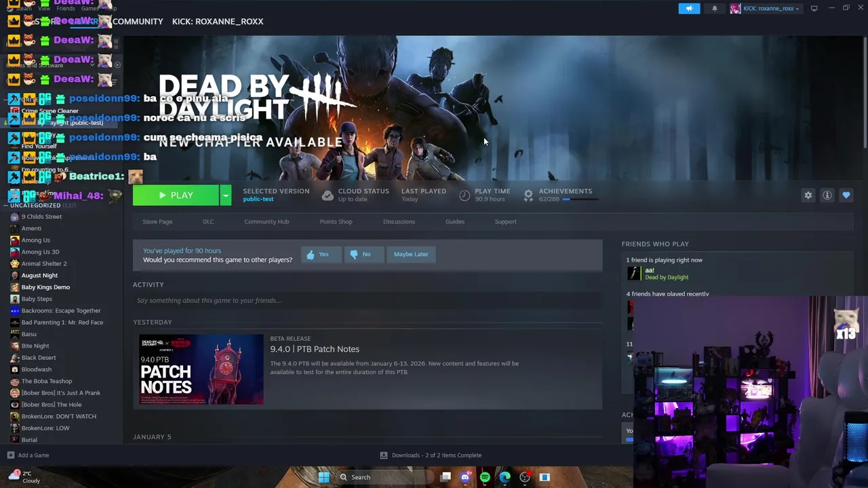Select Baisu icon in the library
This screenshot has width=868, height=488.
coord(15,334)
